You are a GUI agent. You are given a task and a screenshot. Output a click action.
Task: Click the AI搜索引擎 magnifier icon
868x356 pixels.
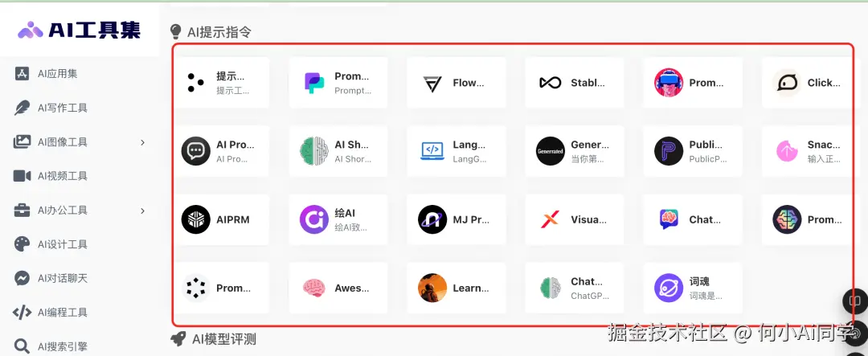pyautogui.click(x=23, y=346)
